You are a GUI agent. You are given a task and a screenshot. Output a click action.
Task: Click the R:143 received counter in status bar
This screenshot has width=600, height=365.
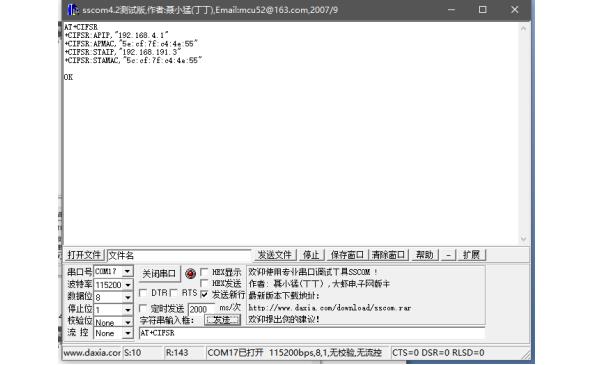point(177,353)
